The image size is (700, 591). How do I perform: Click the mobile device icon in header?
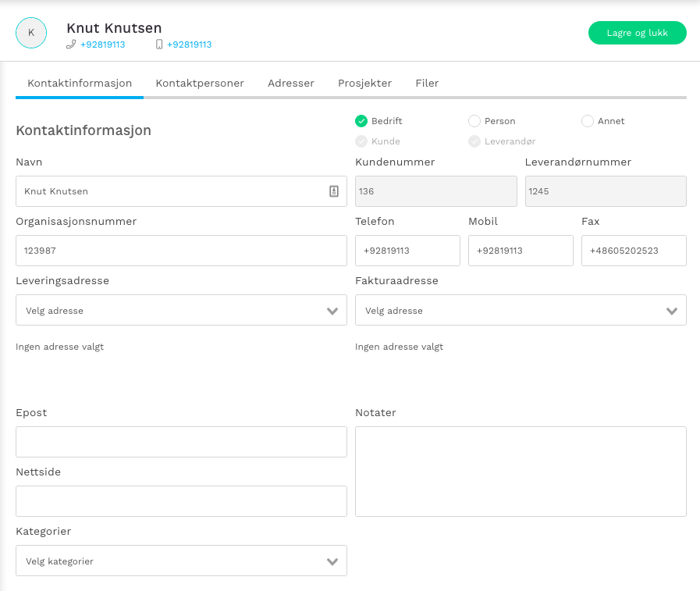coord(159,45)
